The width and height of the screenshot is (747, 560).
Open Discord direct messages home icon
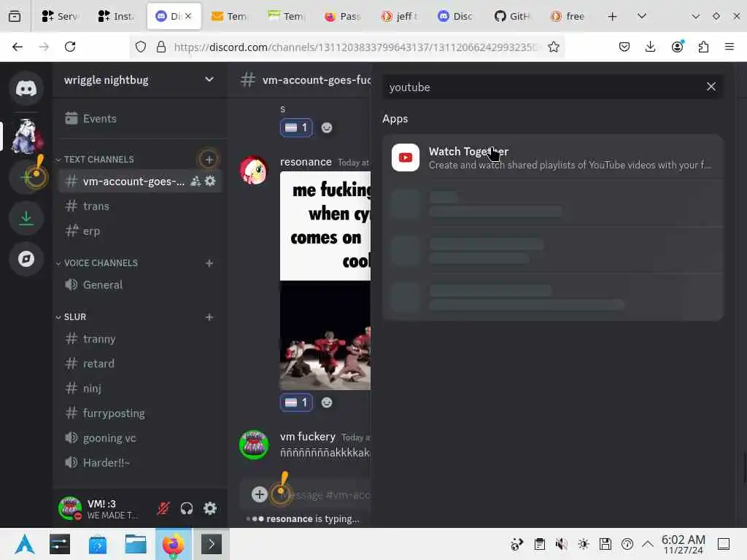click(x=26, y=88)
